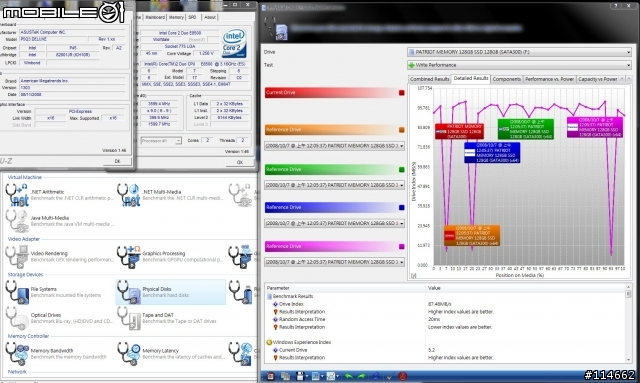
Task: Open the Video Rendering benchmark icon
Action: click(x=17, y=256)
